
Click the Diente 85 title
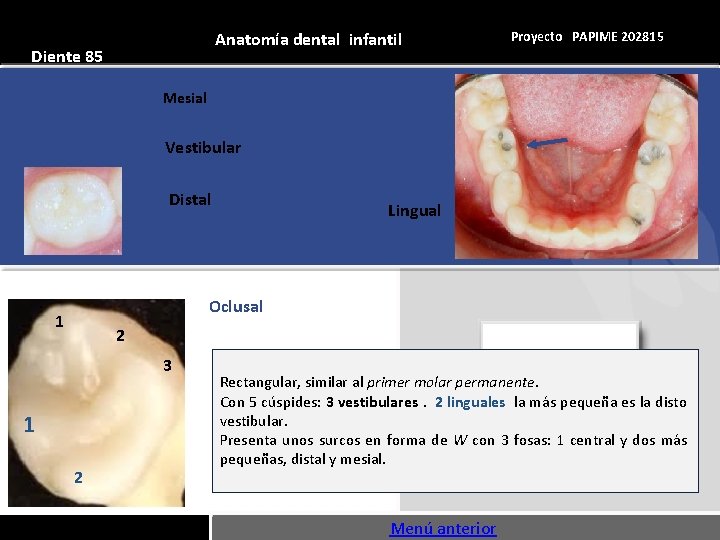[67, 56]
